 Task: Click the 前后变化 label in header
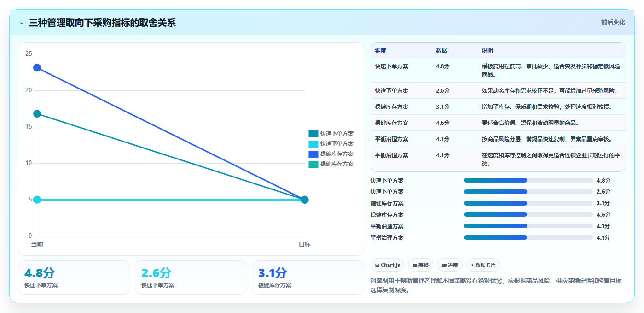[x=613, y=22]
